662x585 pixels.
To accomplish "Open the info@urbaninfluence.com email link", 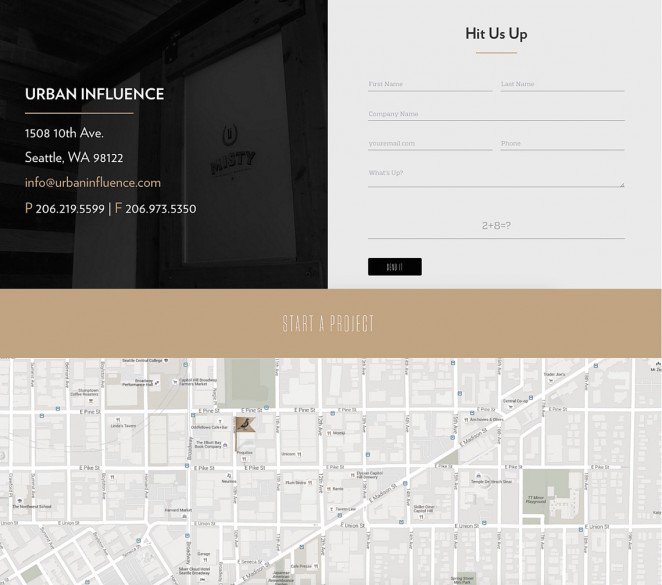I will 93,183.
